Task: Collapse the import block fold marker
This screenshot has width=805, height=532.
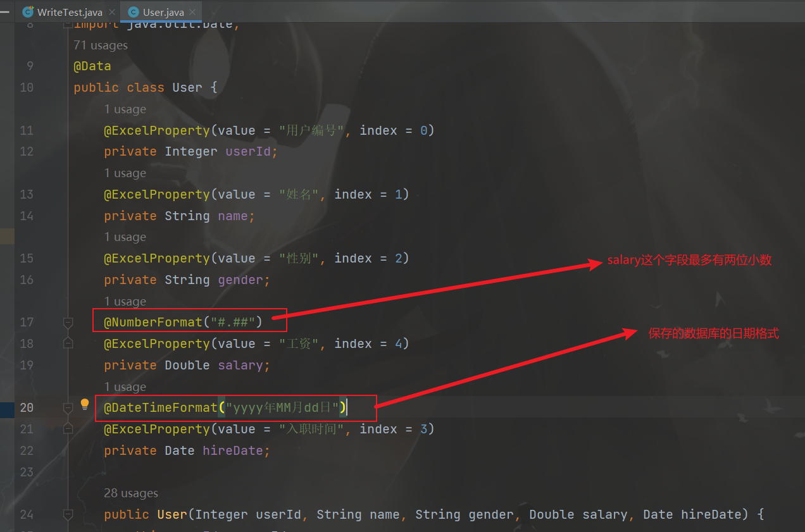Action: pos(68,25)
